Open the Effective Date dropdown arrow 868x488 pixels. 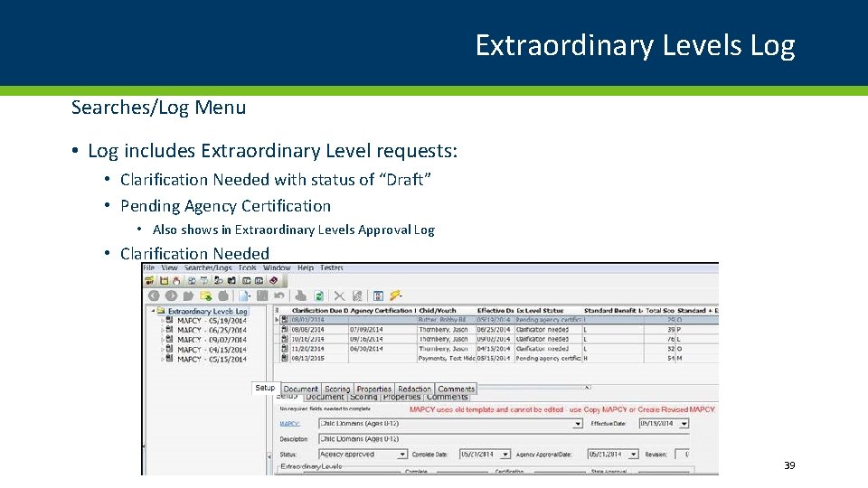(684, 424)
